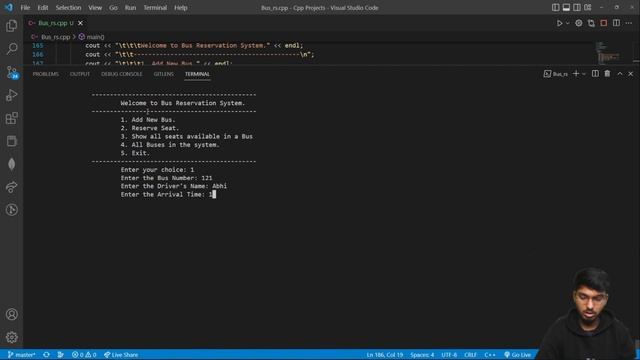Open the Run menu
640x360 pixels.
[x=130, y=8]
